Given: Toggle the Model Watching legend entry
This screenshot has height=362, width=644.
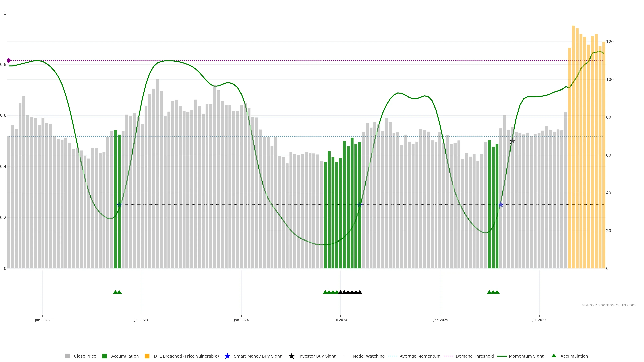Looking at the screenshot, I should click(368, 356).
